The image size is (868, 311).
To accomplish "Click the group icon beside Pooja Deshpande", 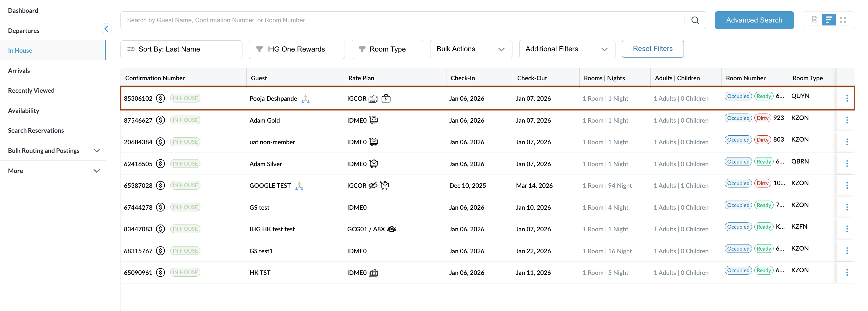I will (305, 99).
